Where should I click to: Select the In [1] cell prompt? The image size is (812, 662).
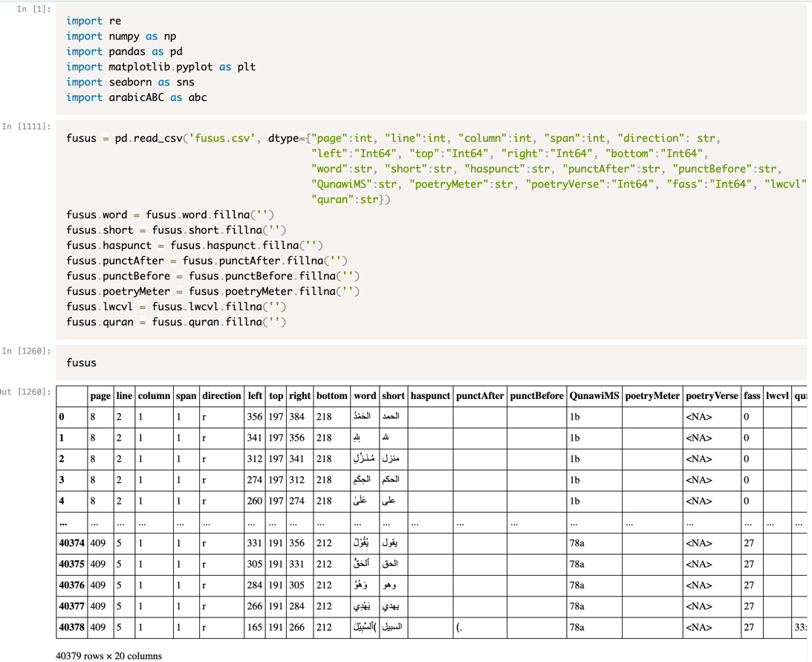(x=34, y=9)
